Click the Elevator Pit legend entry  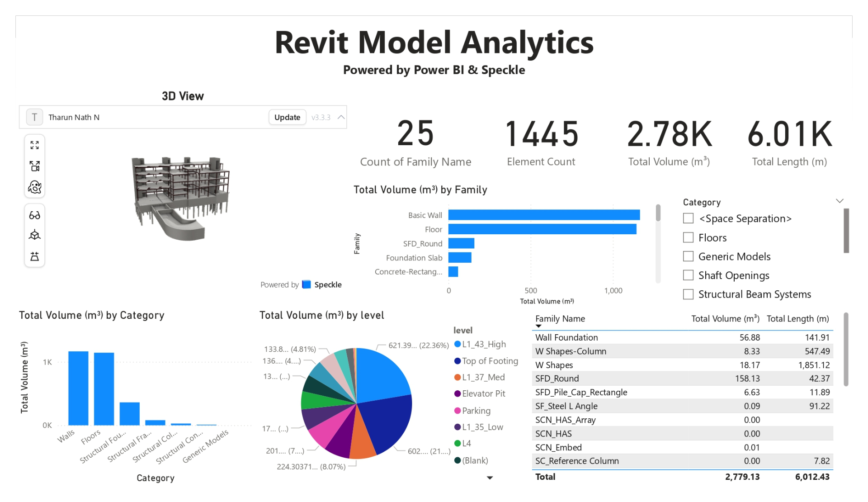coord(480,393)
